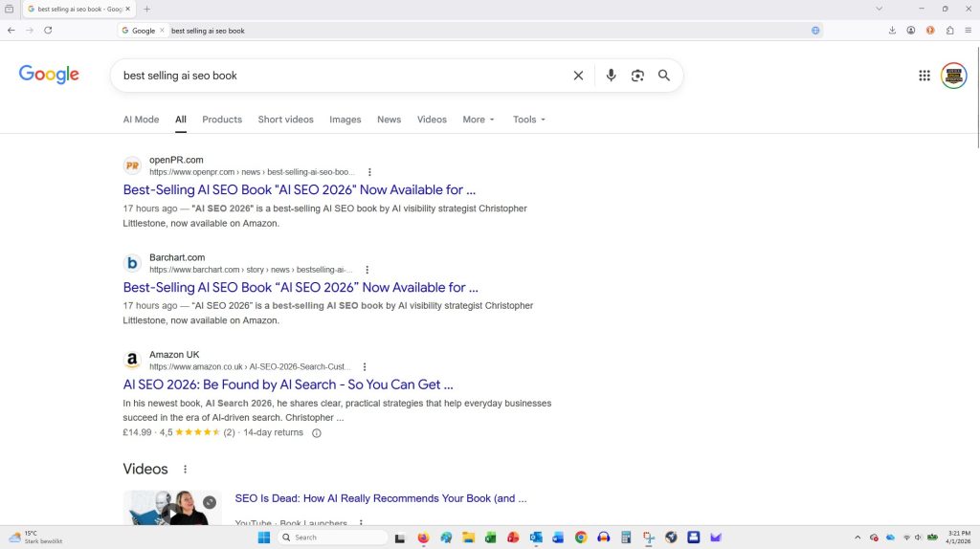Viewport: 980px width, 549px height.
Task: Open more options for Amazon UK result
Action: tap(365, 367)
